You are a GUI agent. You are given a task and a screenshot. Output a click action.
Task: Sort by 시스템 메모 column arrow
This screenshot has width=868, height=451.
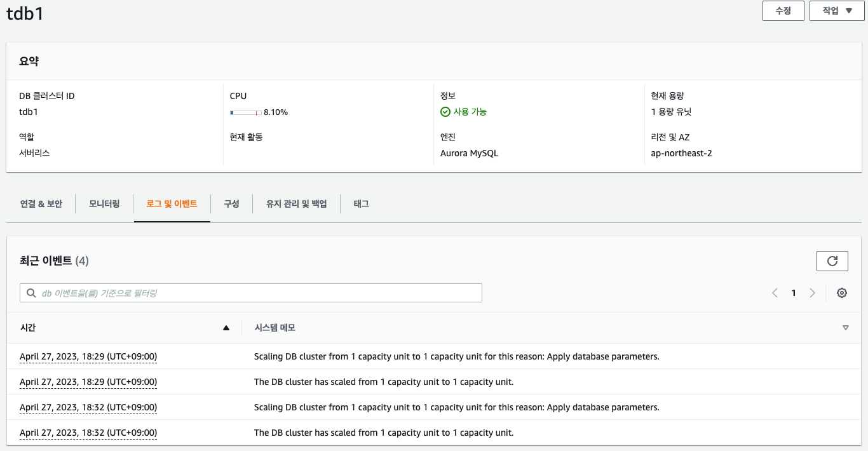(845, 328)
